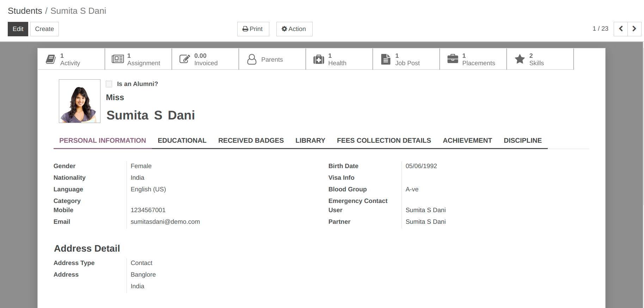The height and width of the screenshot is (308, 644).
Task: Switch to the Achievement tab
Action: click(x=467, y=141)
